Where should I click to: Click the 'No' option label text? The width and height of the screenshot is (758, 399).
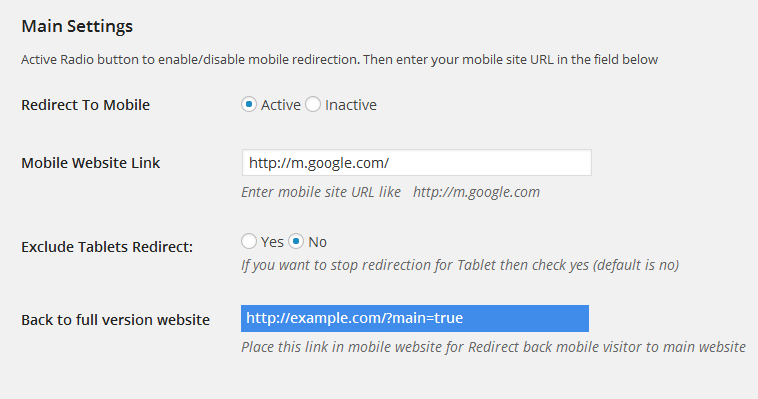point(318,242)
